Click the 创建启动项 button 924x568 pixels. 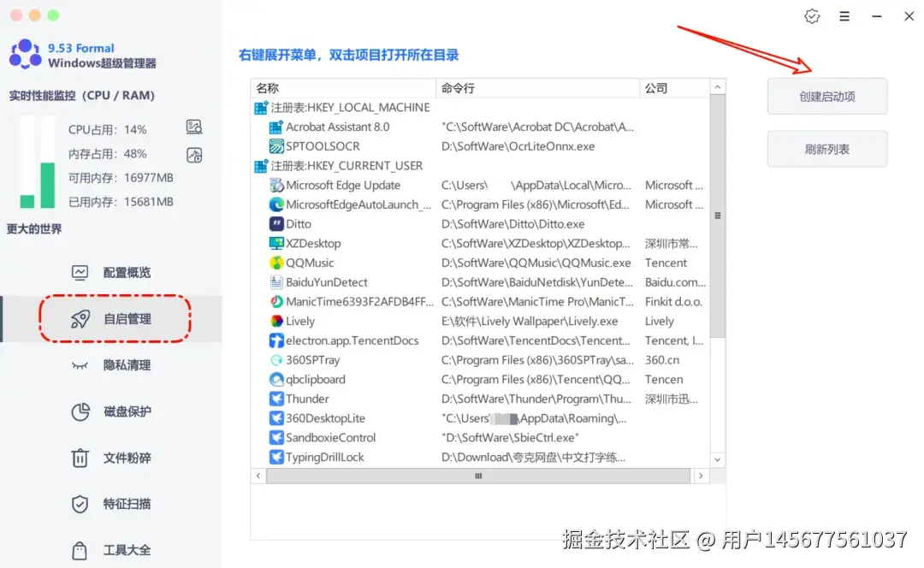click(826, 97)
